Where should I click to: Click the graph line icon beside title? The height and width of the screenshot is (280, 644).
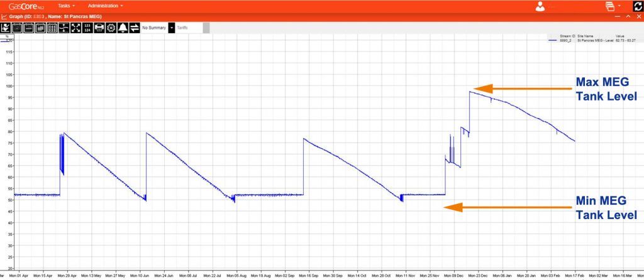(x=4, y=16)
